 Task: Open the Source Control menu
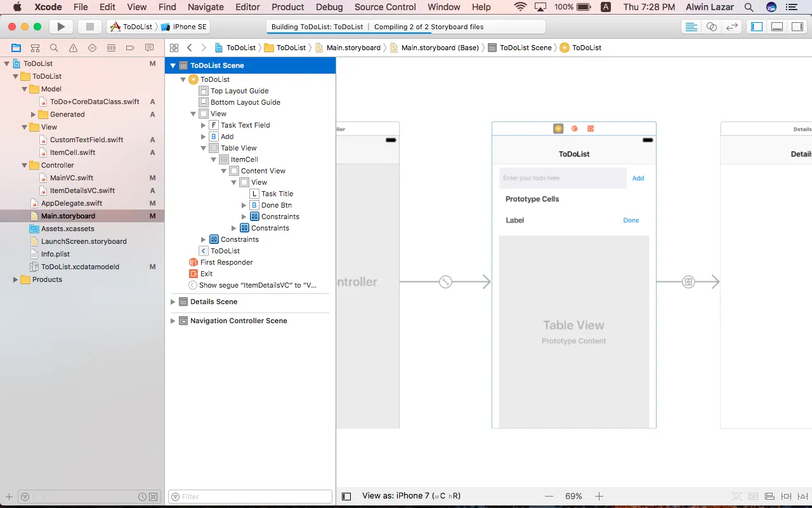385,7
